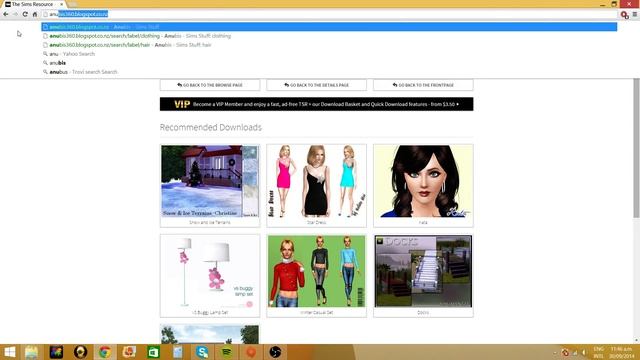This screenshot has height=360, width=640.
Task: Open the Kate sim portrait thumbnail
Action: [x=423, y=181]
